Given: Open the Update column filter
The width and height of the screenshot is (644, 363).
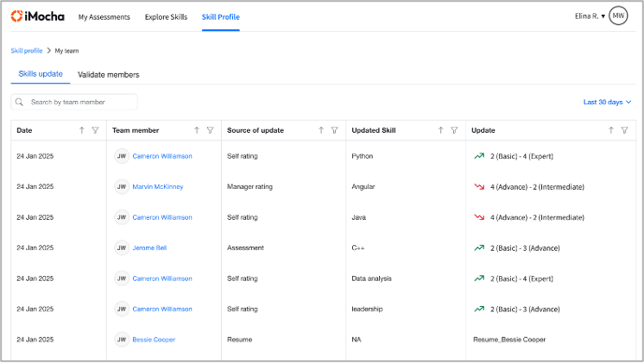Looking at the screenshot, I should pyautogui.click(x=624, y=130).
